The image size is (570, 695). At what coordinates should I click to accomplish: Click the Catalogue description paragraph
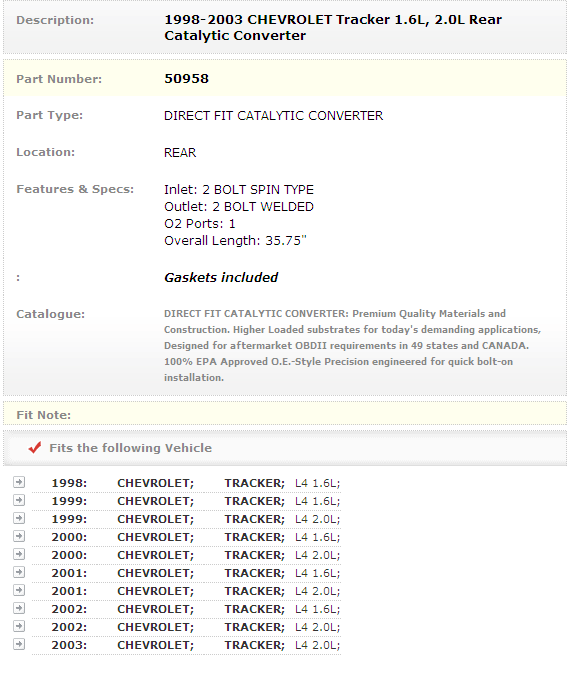coord(352,345)
